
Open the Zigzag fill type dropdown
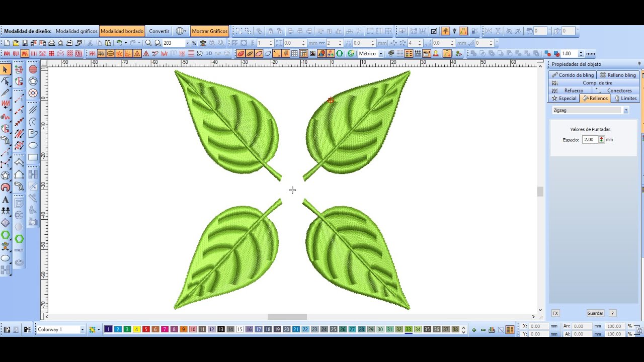tap(626, 110)
